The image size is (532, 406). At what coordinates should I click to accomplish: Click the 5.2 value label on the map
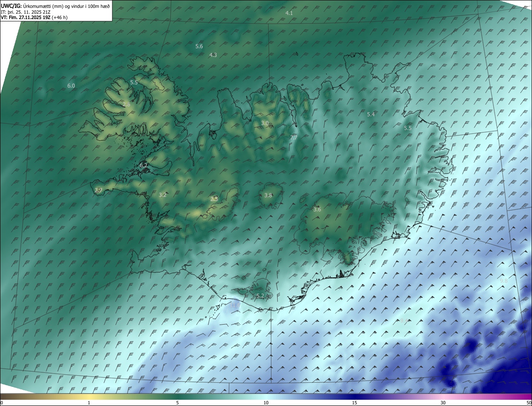pos(260,296)
